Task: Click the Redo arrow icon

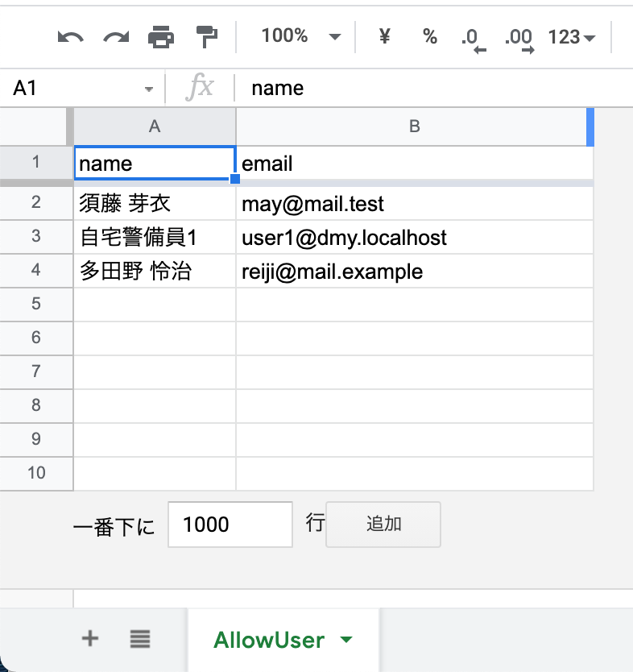Action: coord(116,37)
